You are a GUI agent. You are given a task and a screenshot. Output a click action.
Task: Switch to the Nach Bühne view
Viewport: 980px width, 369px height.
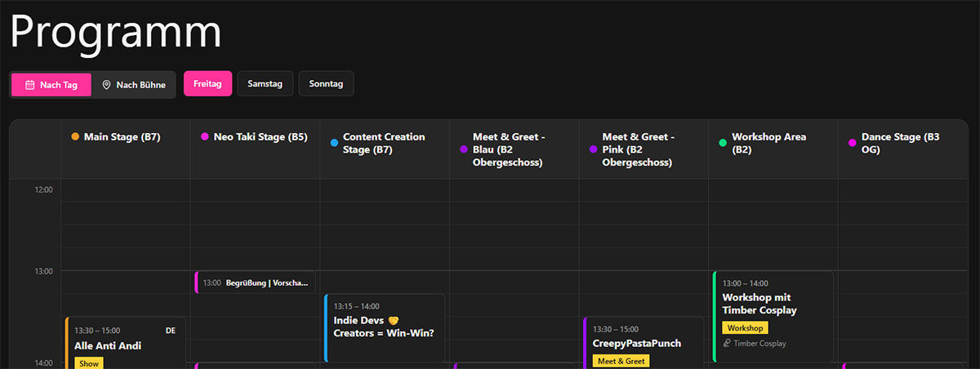click(x=133, y=85)
